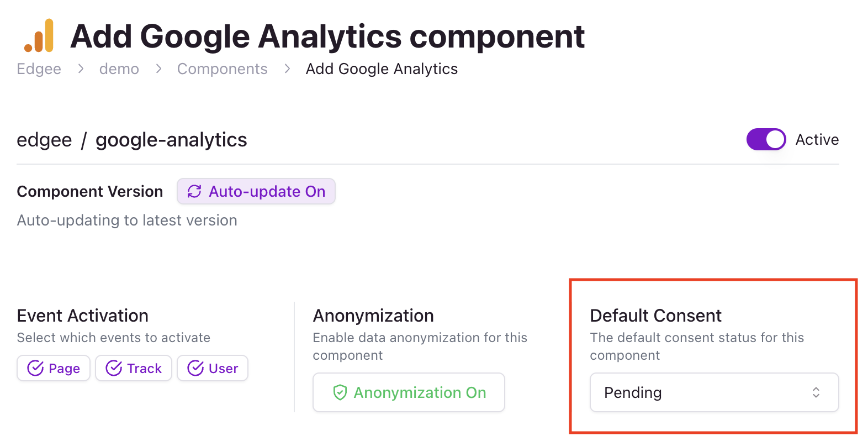Image resolution: width=868 pixels, height=441 pixels.
Task: Toggle the User event activation
Action: (213, 368)
